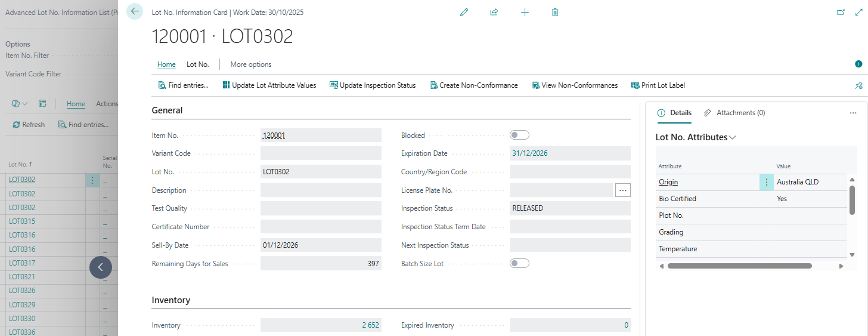Click the pin action bar icon
868x336 pixels.
pyautogui.click(x=858, y=85)
